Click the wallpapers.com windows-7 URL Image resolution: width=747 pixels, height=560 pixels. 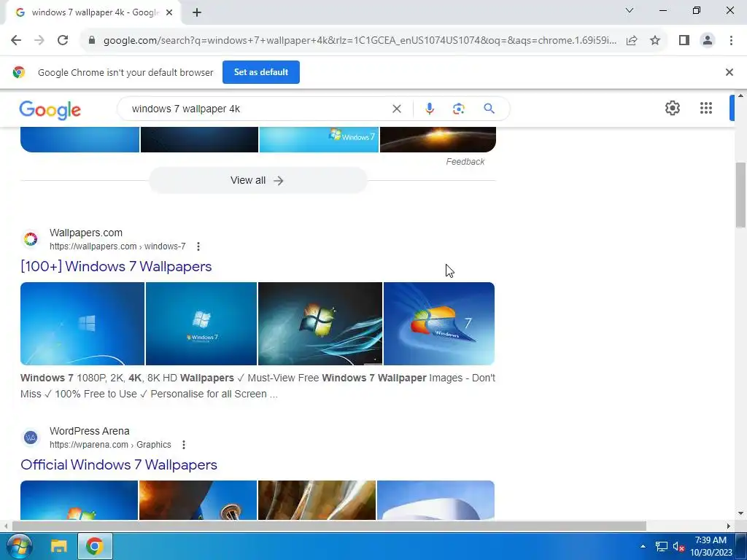point(117,246)
